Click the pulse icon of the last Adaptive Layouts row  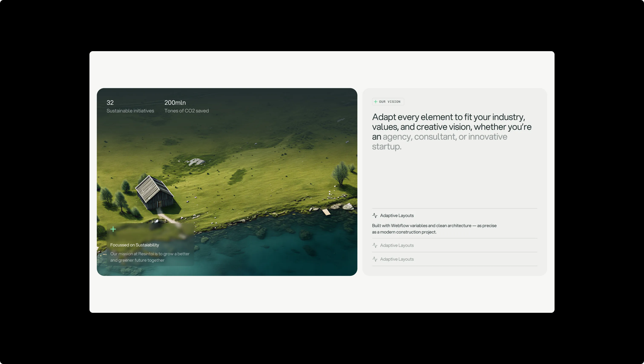[375, 259]
